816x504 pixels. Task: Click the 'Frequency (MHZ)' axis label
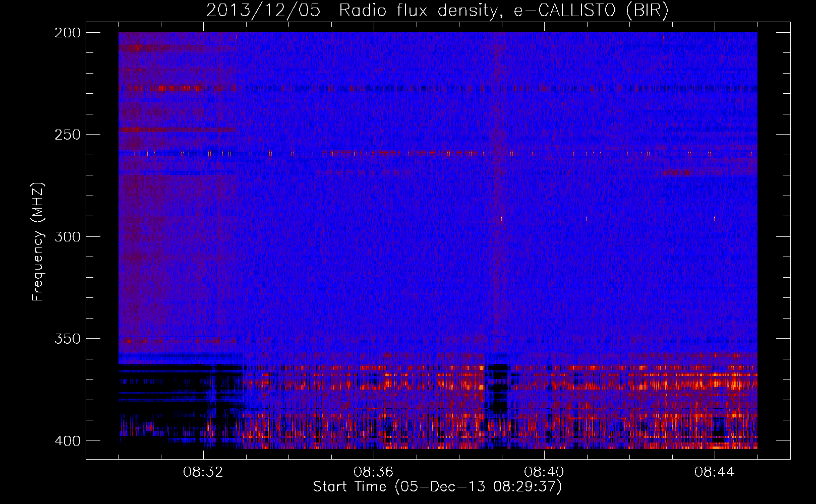[x=38, y=241]
